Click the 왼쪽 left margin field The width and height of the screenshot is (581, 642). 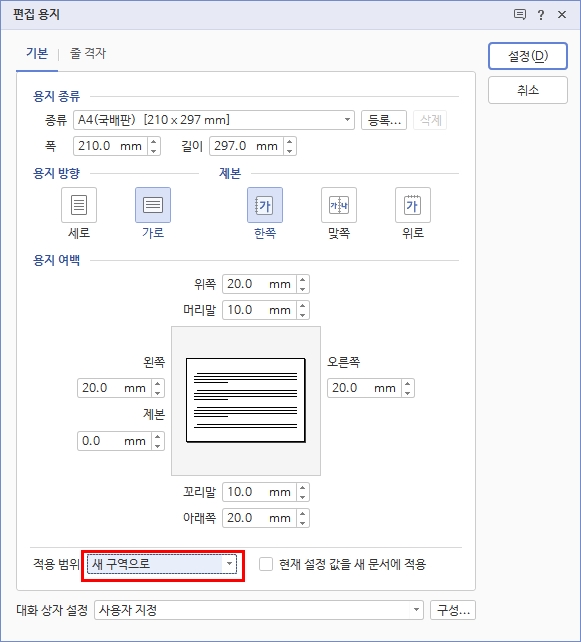coord(115,388)
